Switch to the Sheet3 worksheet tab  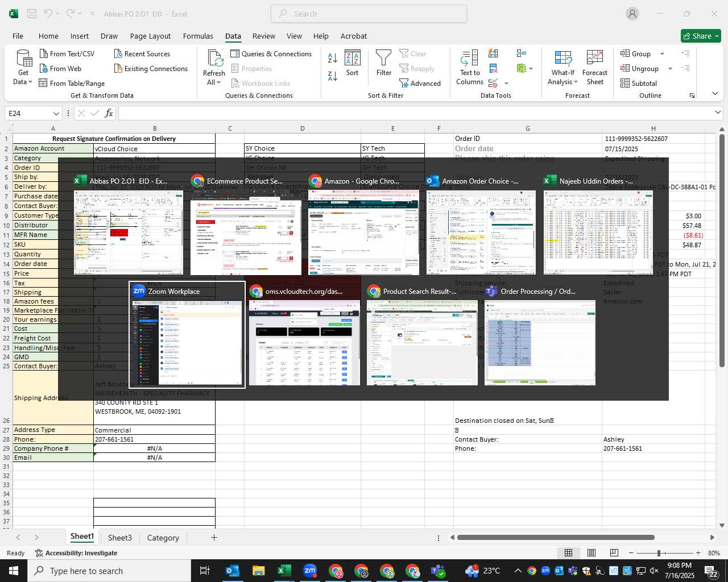[x=119, y=537]
